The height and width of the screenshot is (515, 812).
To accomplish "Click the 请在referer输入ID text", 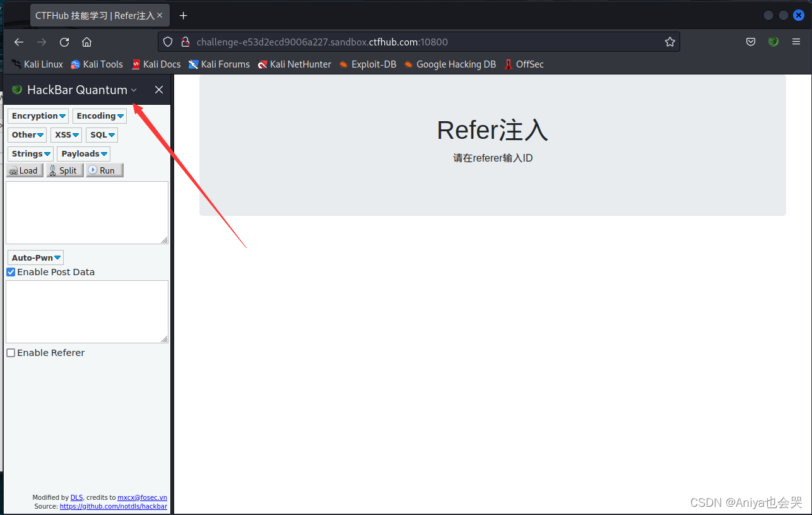I will (493, 158).
